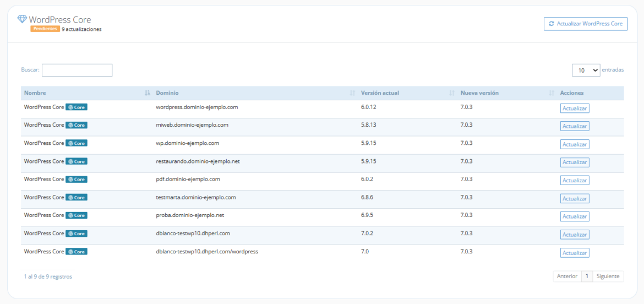
Task: Sort table by Versión actual column
Action: 407,93
